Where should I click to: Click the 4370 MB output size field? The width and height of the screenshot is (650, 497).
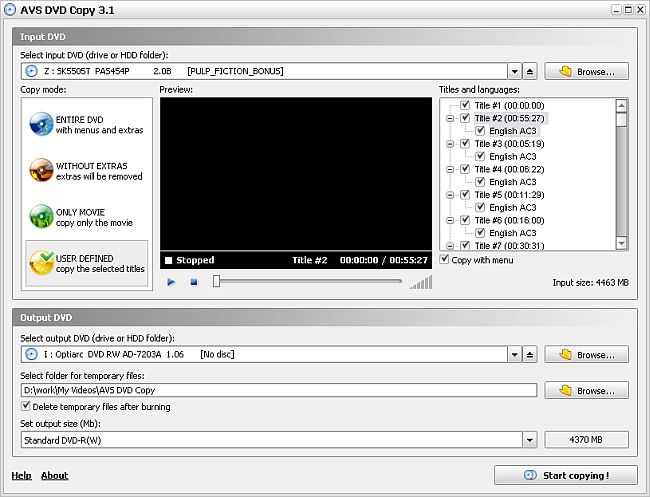pyautogui.click(x=587, y=439)
